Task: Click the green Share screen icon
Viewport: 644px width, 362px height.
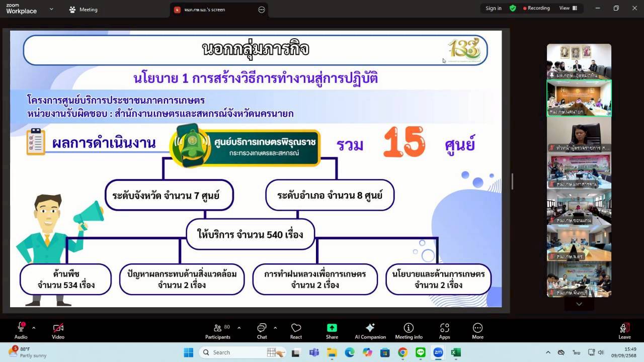Action: (332, 328)
